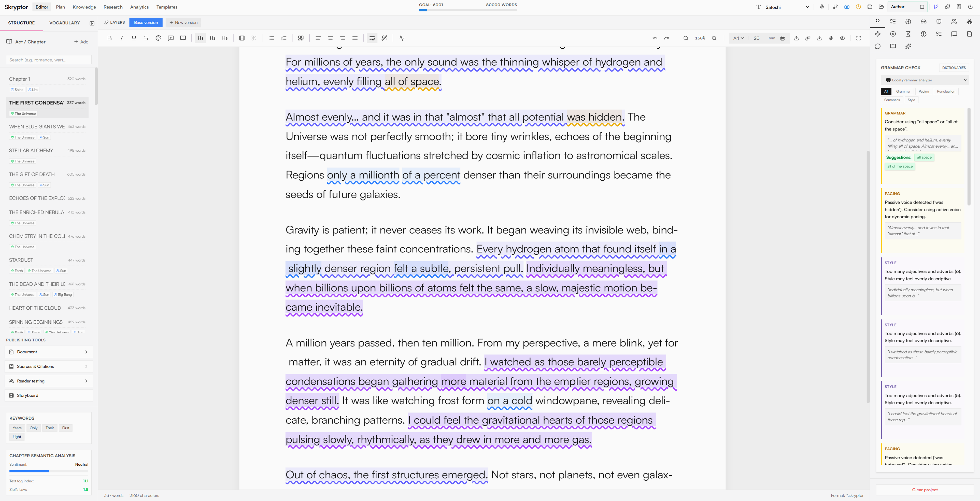Expand Sources & Citations

pos(49,366)
